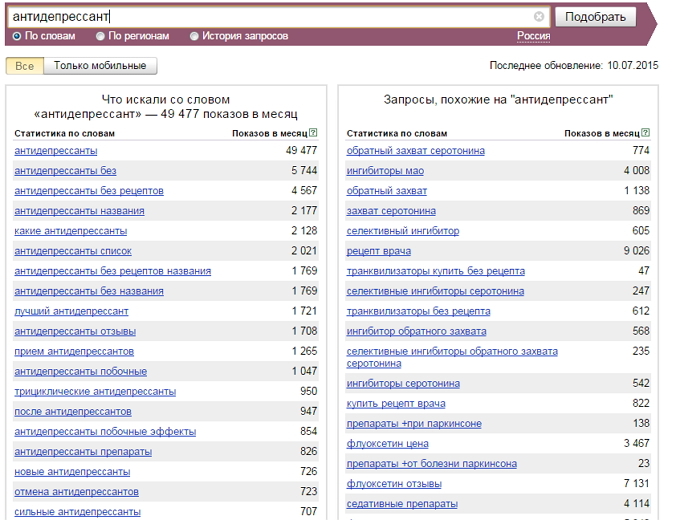This screenshot has width=680, height=520.
Task: Open the 'ингибитор обратного захвата' link
Action: [416, 331]
